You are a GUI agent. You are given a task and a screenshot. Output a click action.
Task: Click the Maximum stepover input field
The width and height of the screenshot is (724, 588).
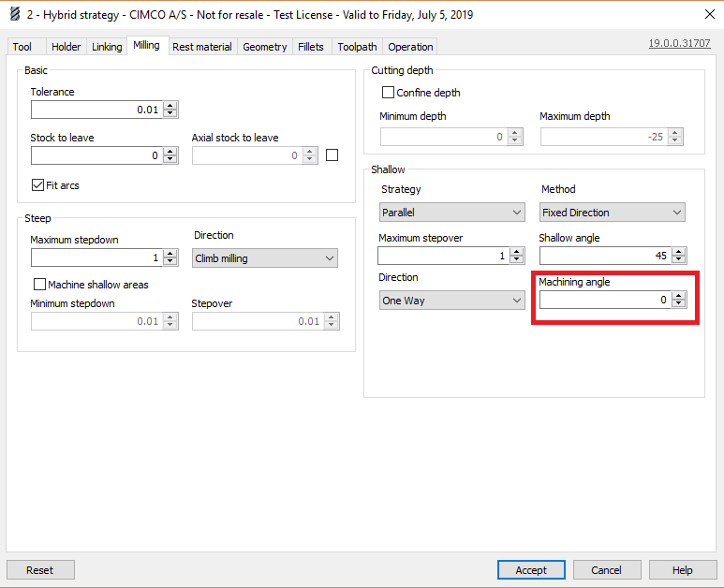[443, 256]
